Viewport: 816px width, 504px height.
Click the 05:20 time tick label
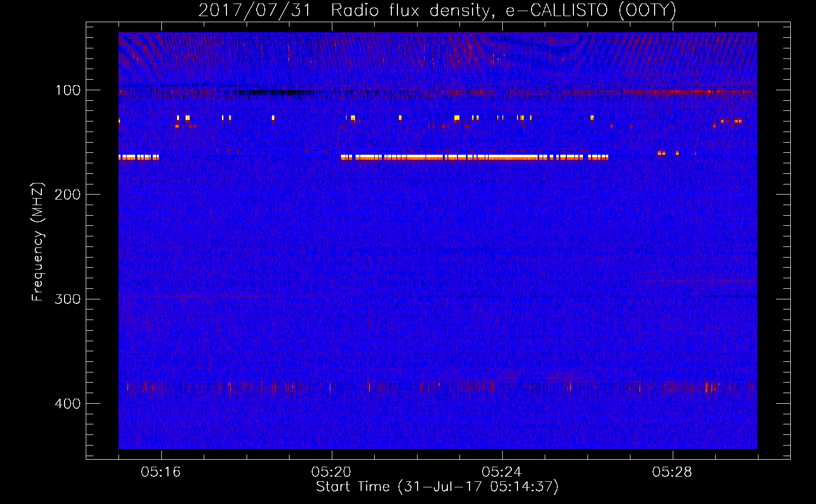[x=331, y=472]
